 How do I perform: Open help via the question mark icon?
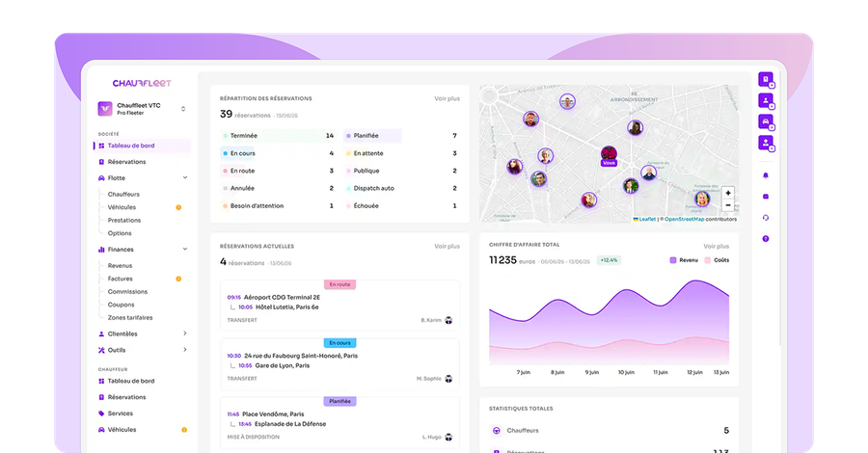[x=766, y=238]
